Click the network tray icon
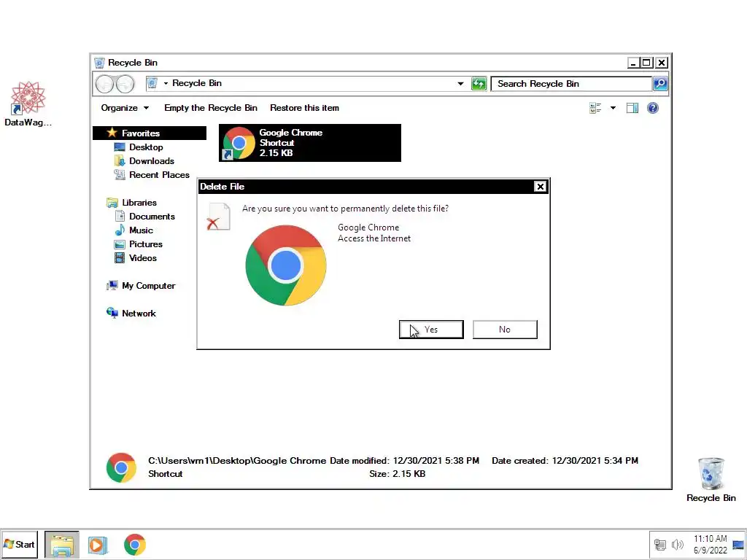The height and width of the screenshot is (560, 747). tap(659, 544)
